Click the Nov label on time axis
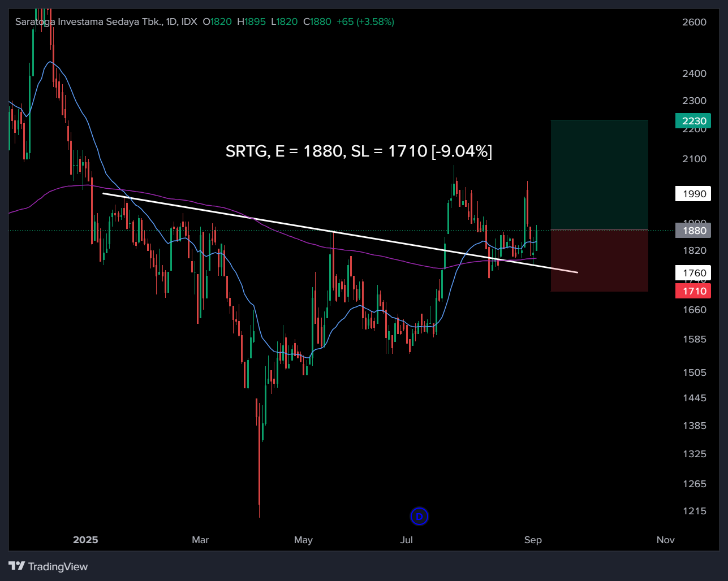 [x=666, y=540]
